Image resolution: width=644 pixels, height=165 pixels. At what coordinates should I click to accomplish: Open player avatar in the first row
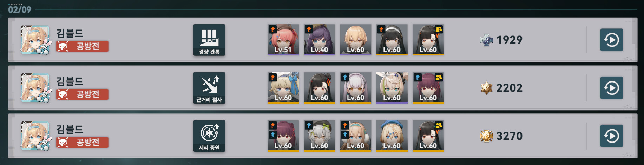click(x=35, y=40)
